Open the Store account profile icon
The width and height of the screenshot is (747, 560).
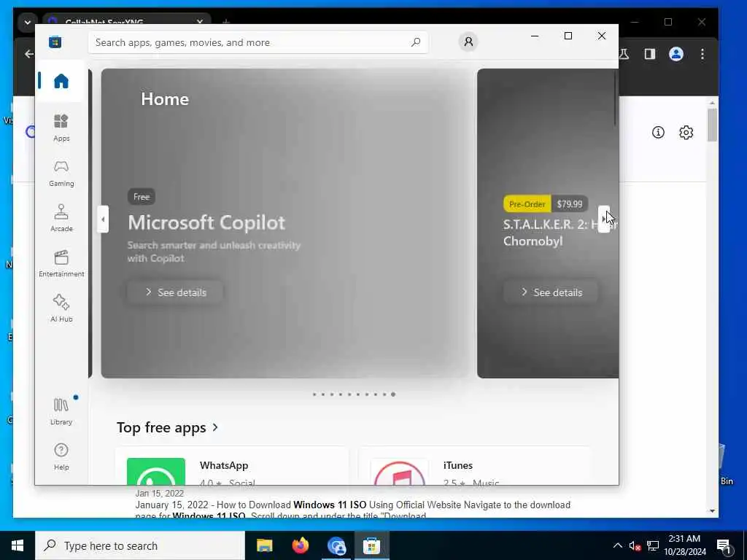coord(468,42)
